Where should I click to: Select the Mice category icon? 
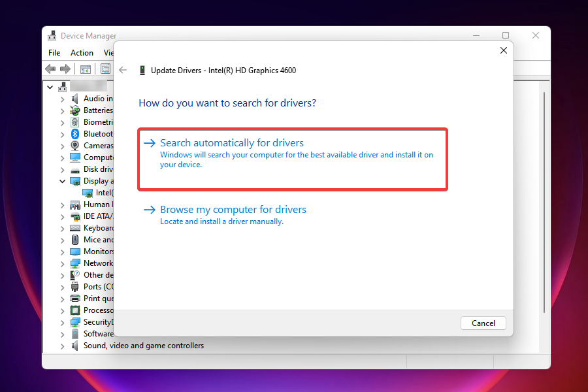coord(75,240)
